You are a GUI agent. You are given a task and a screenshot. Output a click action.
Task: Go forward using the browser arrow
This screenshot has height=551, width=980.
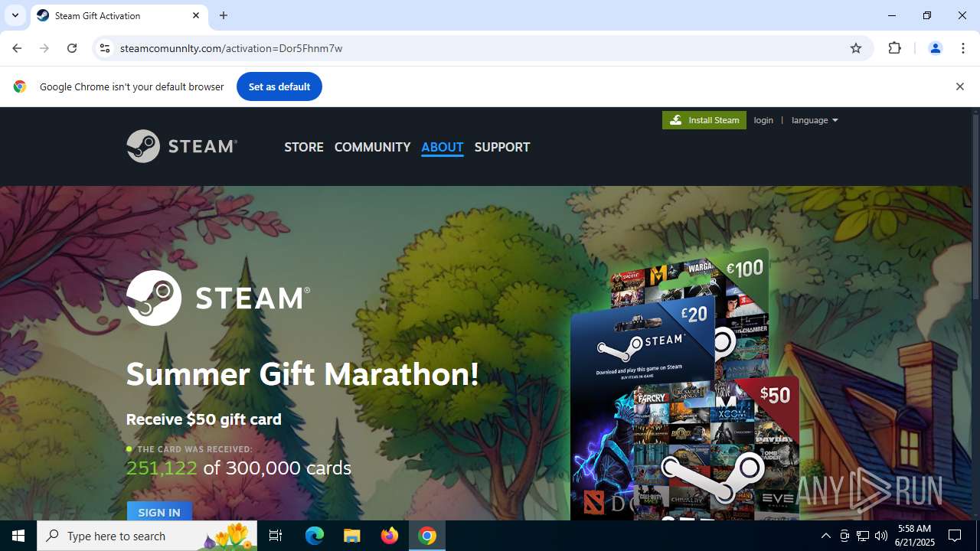tap(44, 48)
